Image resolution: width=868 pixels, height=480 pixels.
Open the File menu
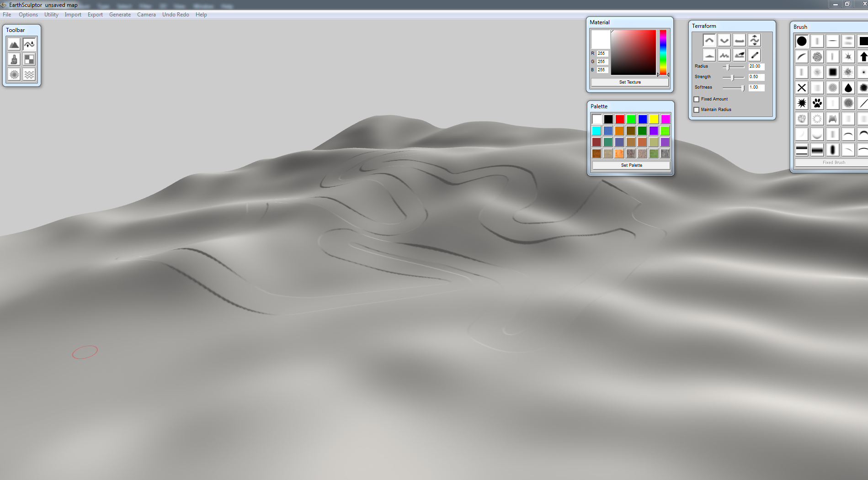coord(7,15)
